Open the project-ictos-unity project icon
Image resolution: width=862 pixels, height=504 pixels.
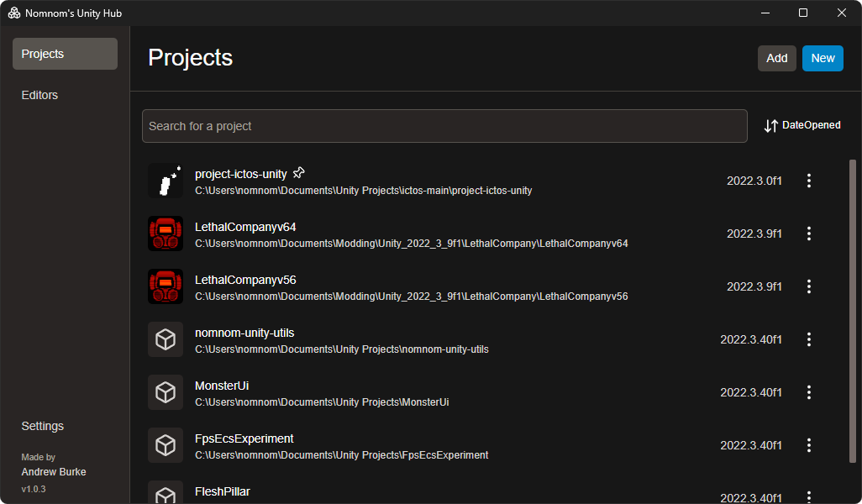click(166, 181)
